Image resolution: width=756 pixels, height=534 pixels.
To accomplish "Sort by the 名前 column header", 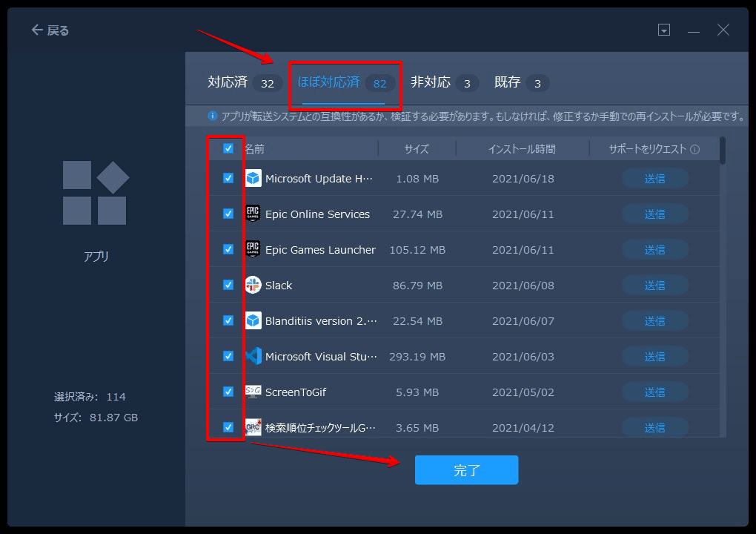I will 254,149.
